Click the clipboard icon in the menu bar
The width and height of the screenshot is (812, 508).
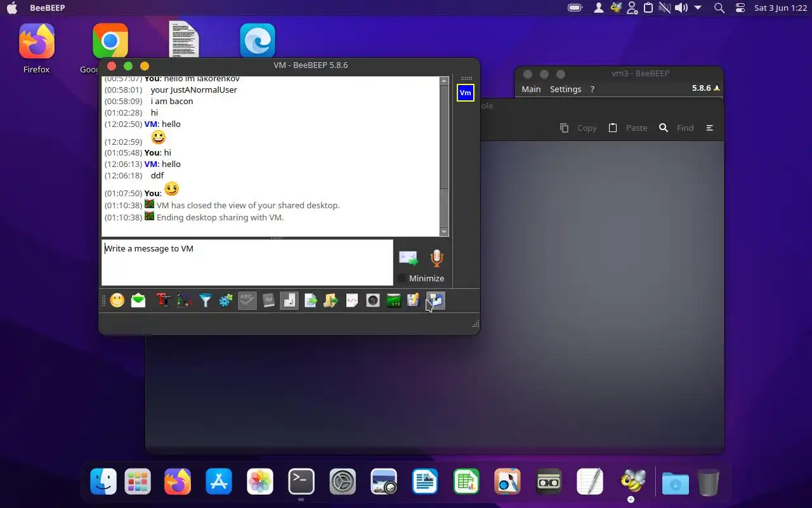648,8
